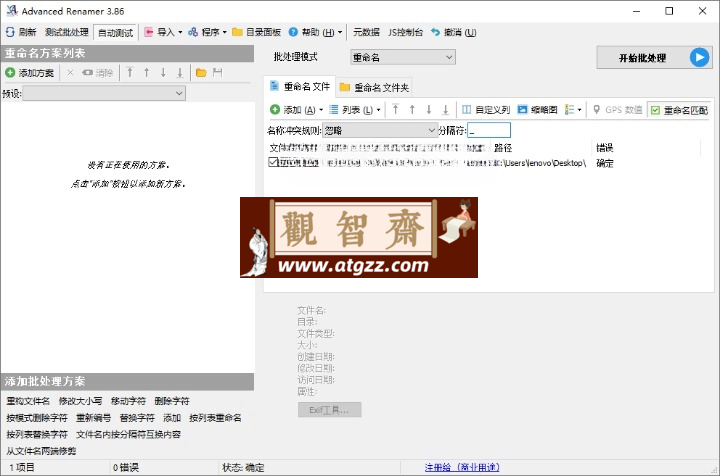
Task: Move file down in the file list
Action: pos(428,109)
